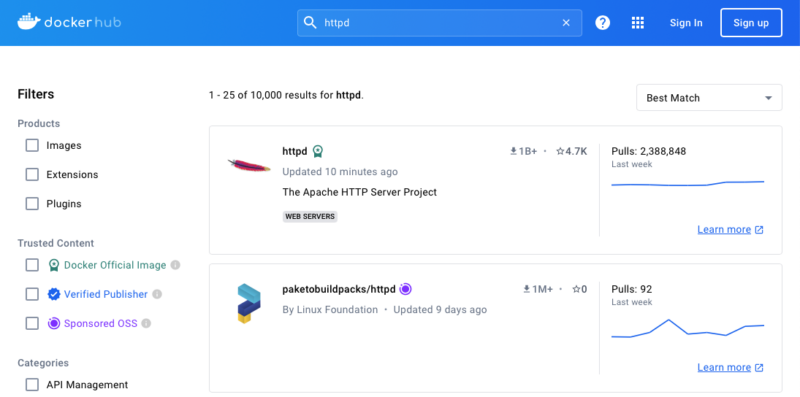Click the Docker Official Image info icon
Viewport: 800px width, 397px height.
coord(176,265)
